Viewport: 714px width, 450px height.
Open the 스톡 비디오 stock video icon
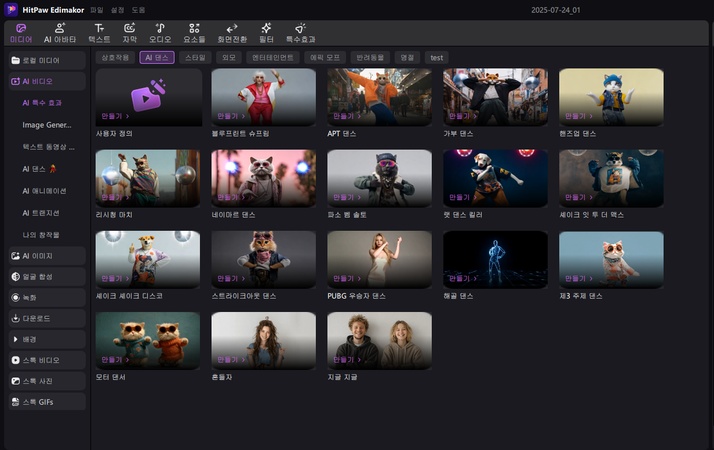(x=15, y=360)
